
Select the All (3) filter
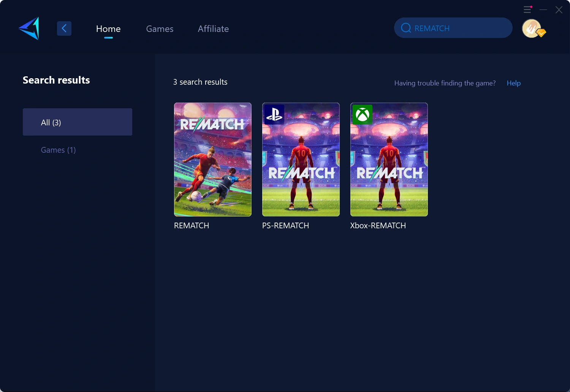(x=78, y=122)
